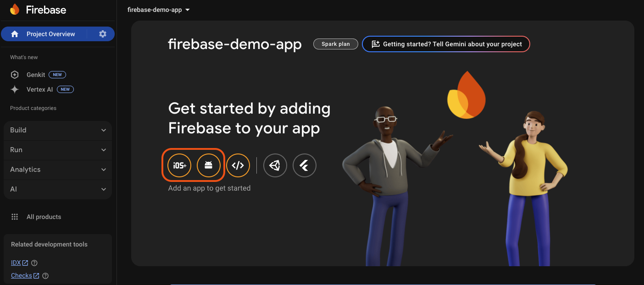Open Genkit from What's new

point(36,75)
